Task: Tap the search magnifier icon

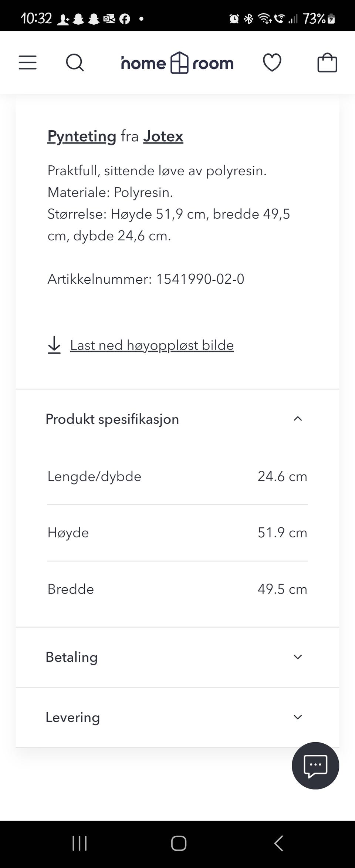Action: click(x=75, y=63)
